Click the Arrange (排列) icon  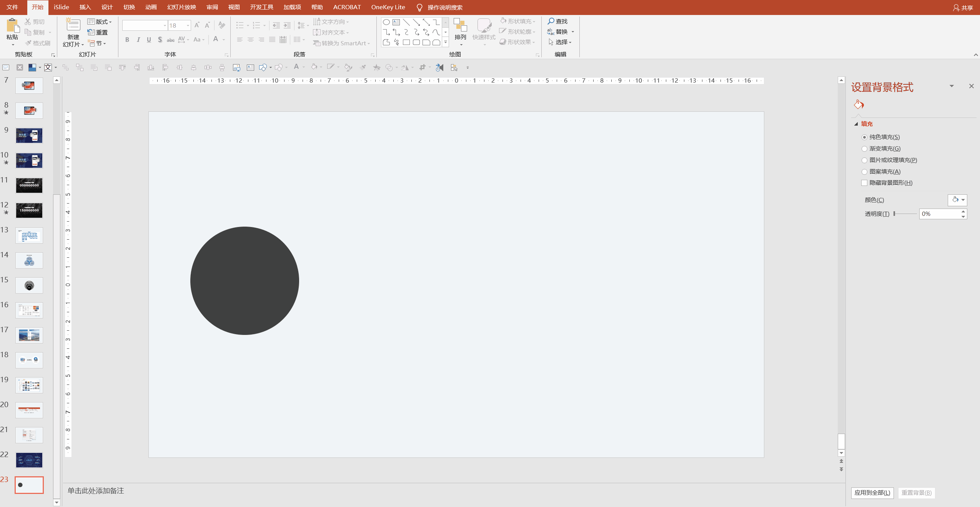coord(460,25)
